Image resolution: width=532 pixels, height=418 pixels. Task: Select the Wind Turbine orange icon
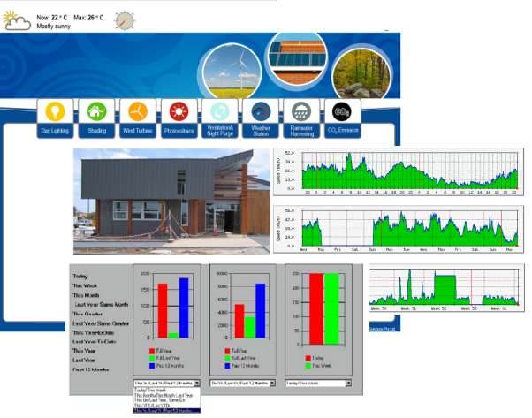[138, 111]
